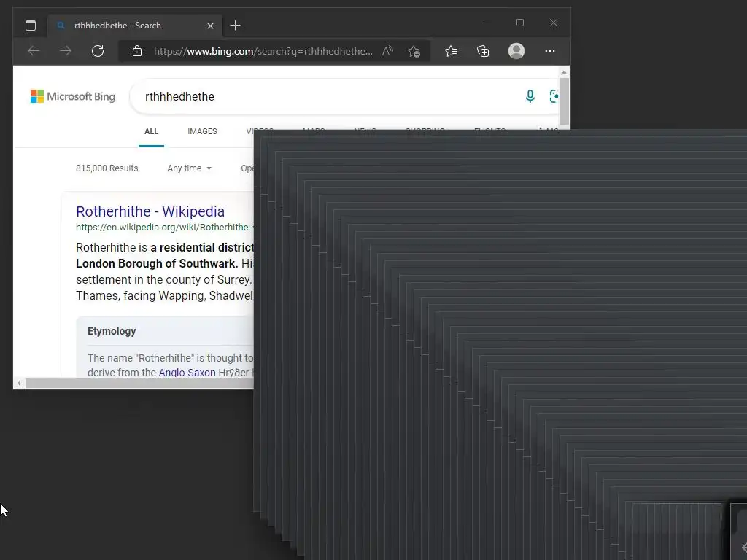
Task: Open Collections panel
Action: coord(483,51)
